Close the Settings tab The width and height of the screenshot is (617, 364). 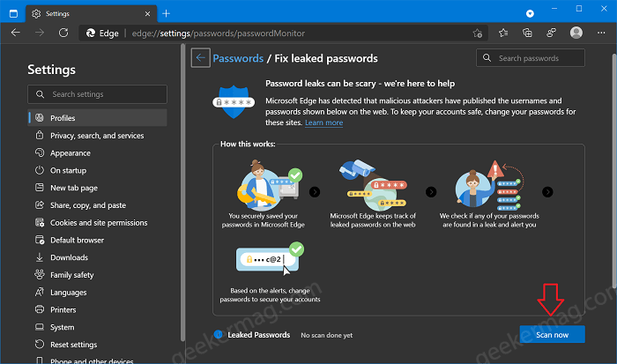coord(147,14)
